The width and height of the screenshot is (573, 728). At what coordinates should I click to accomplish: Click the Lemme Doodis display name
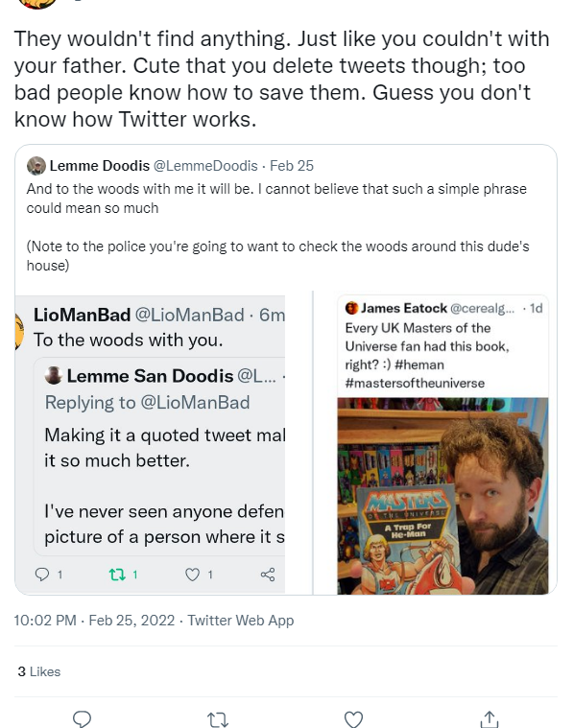(x=100, y=166)
